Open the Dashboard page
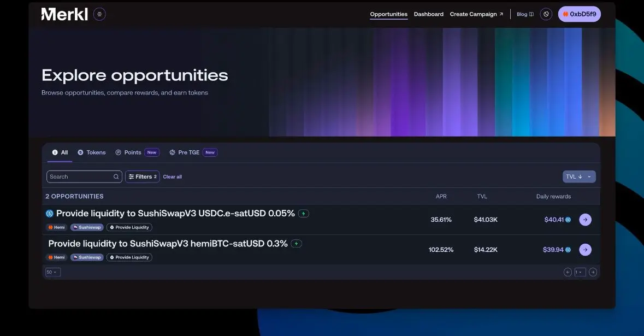The height and width of the screenshot is (336, 644). [x=428, y=14]
